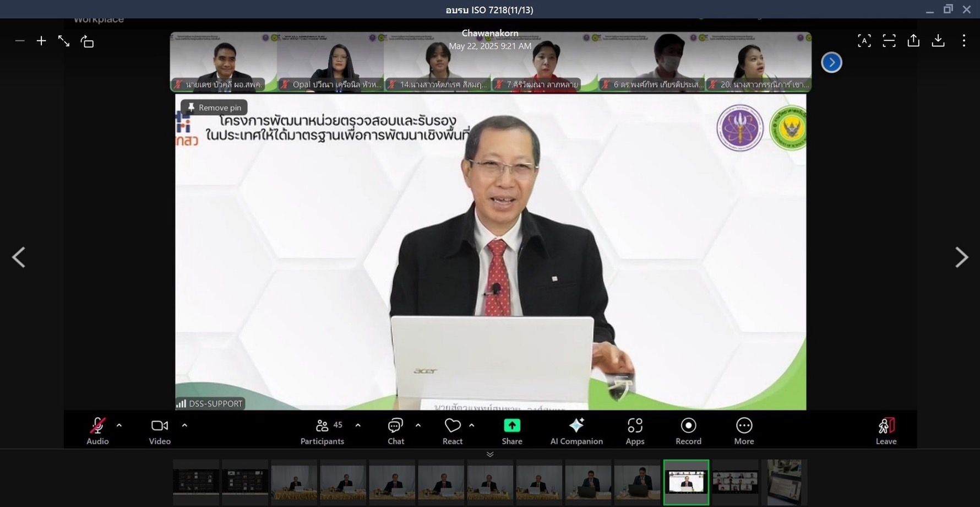Toggle the fit-to-window diagonal arrows icon

(64, 41)
